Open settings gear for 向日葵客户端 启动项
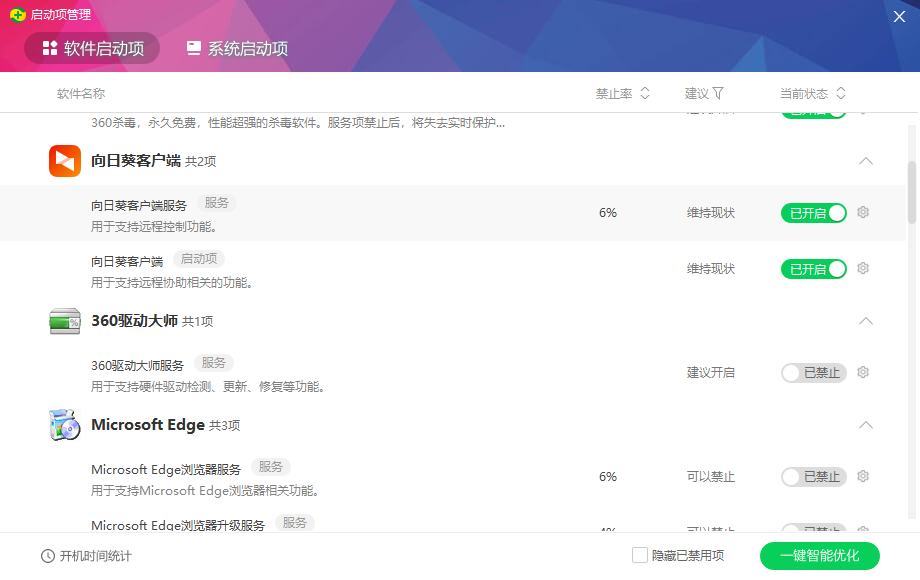This screenshot has width=920, height=580. [x=862, y=269]
